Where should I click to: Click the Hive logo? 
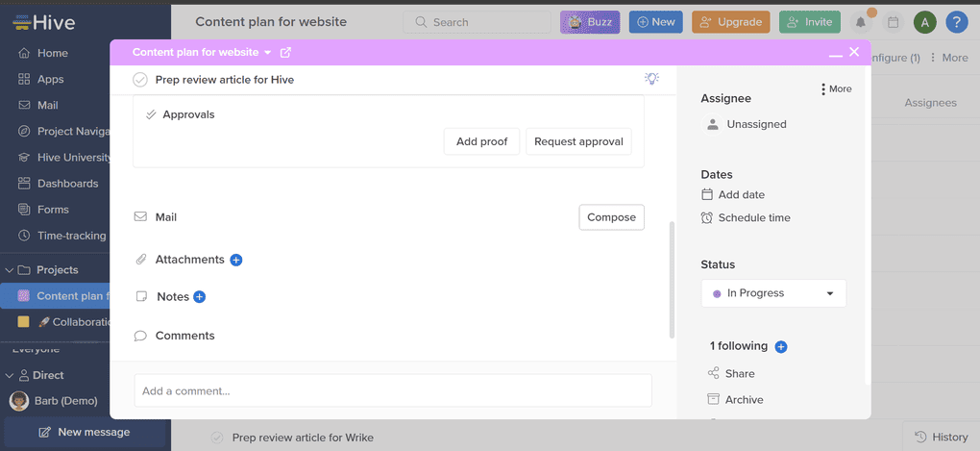click(x=44, y=22)
